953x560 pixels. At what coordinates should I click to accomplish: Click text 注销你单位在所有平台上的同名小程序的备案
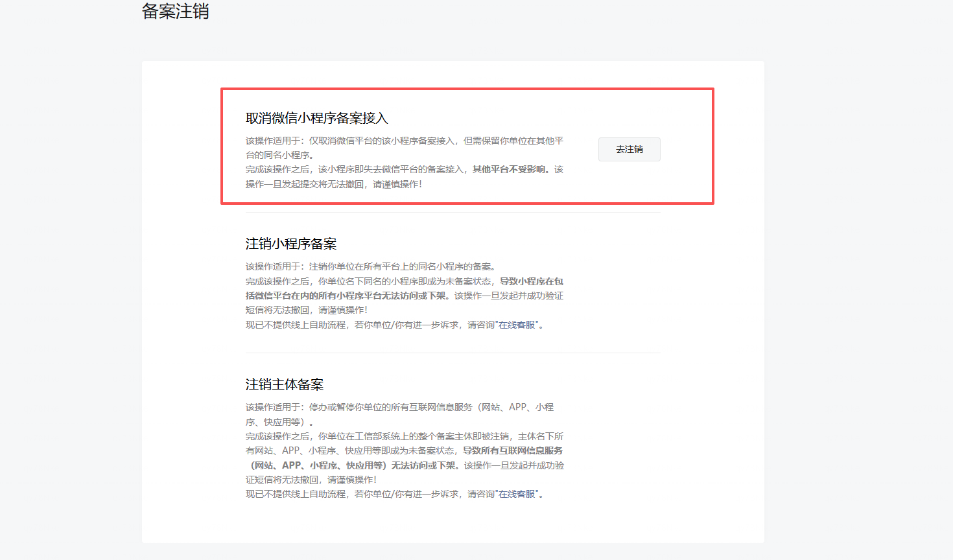pyautogui.click(x=400, y=266)
